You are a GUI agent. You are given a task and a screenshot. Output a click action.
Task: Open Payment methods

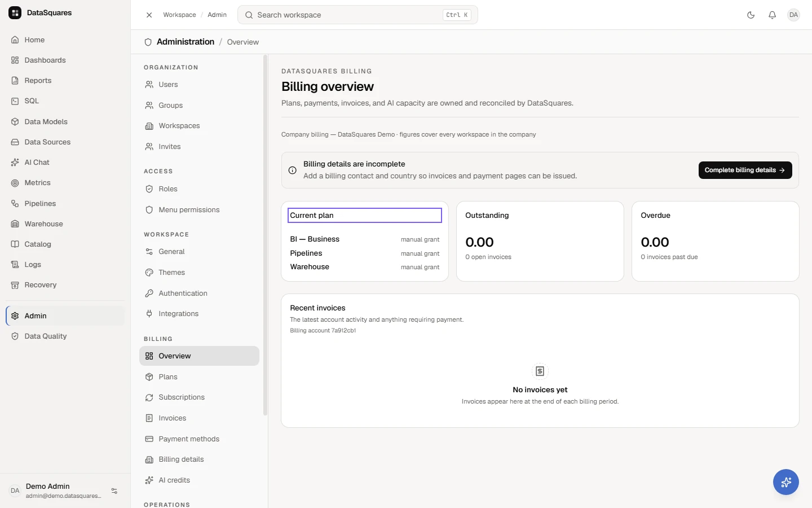[x=199, y=439]
